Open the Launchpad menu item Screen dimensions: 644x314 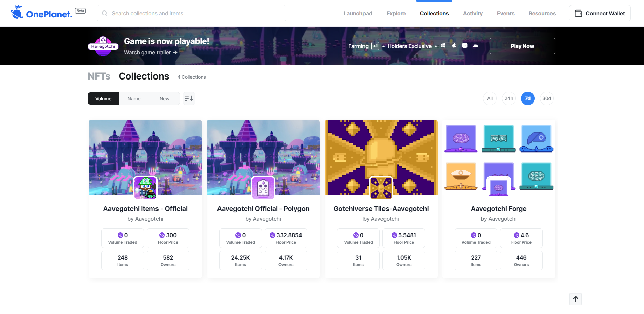[x=358, y=13]
